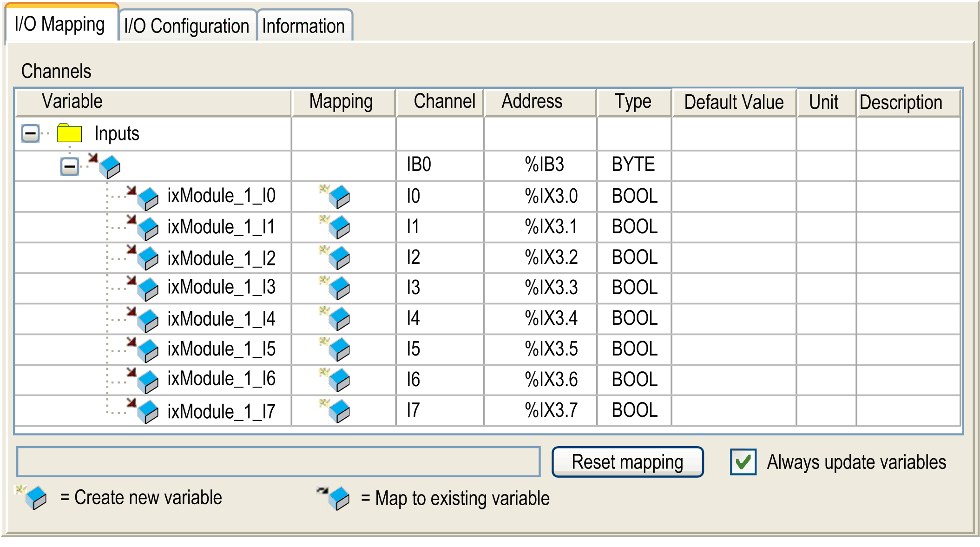Click the Reset mapping button

pos(627,462)
